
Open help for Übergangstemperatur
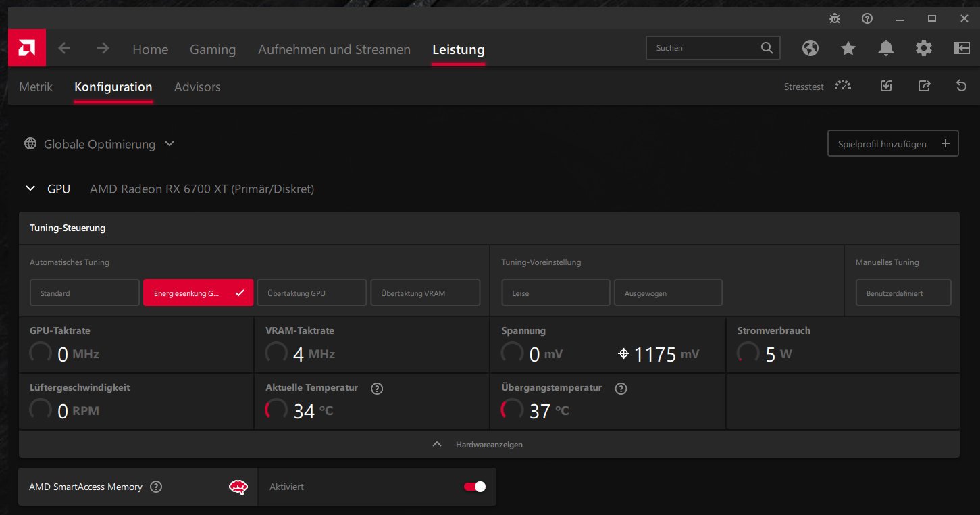(621, 388)
